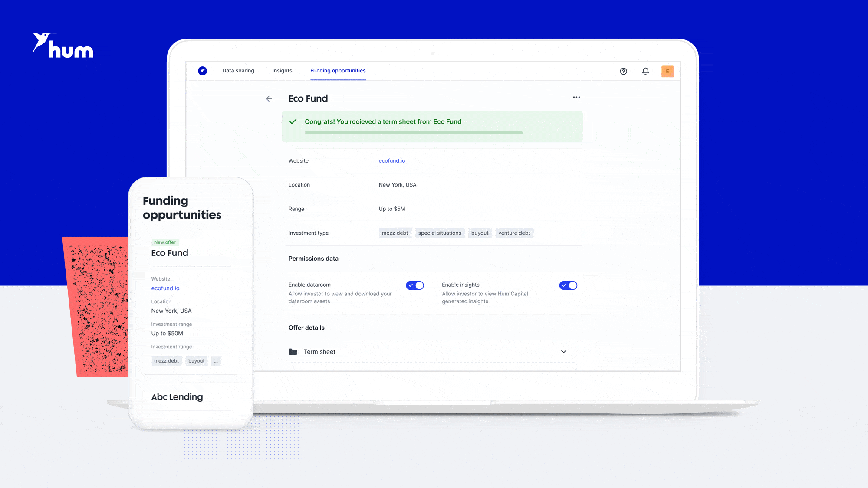868x488 pixels.
Task: Expand the ellipsis tag on phone card
Action: pyautogui.click(x=216, y=361)
